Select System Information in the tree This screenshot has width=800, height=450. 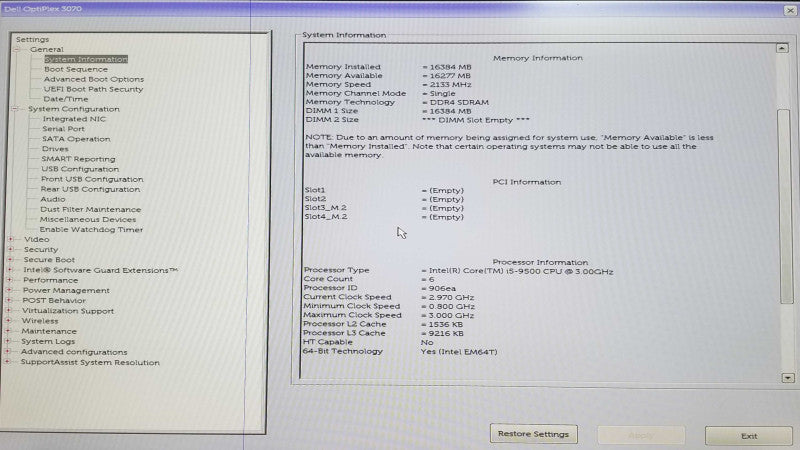pyautogui.click(x=86, y=59)
